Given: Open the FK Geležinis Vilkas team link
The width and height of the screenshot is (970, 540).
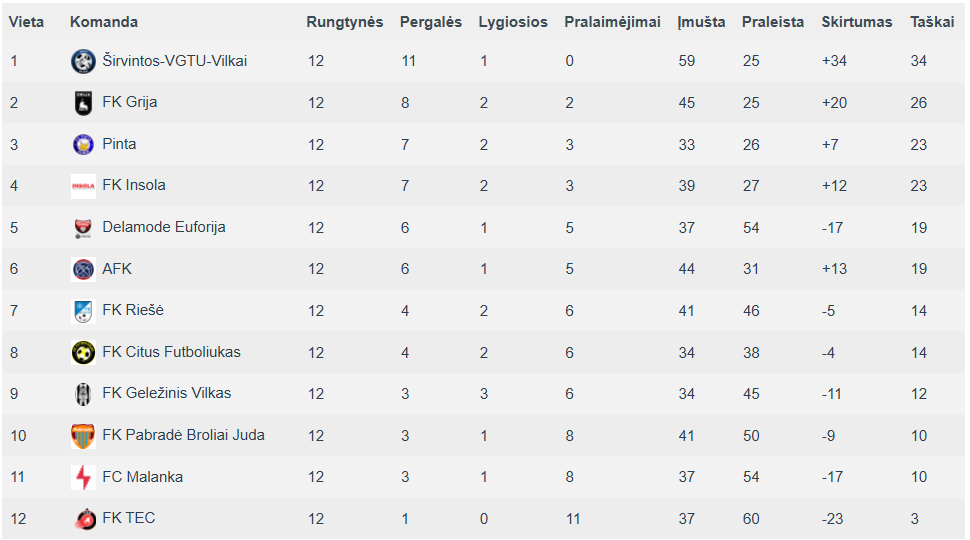Looking at the screenshot, I should 166,393.
